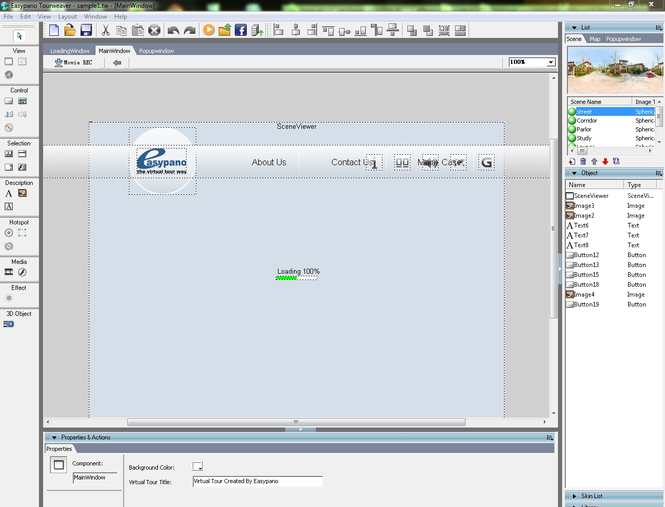The image size is (665, 507).
Task: Redo the last action
Action: (190, 31)
